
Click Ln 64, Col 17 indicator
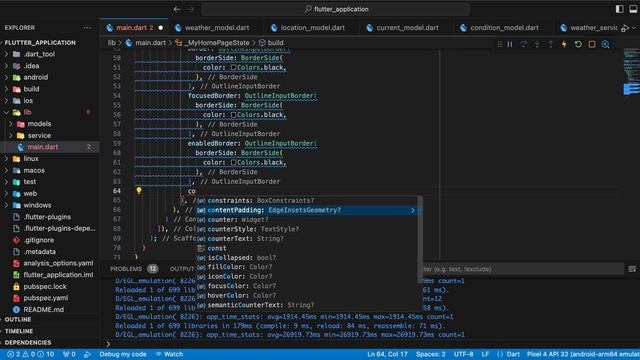387,354
